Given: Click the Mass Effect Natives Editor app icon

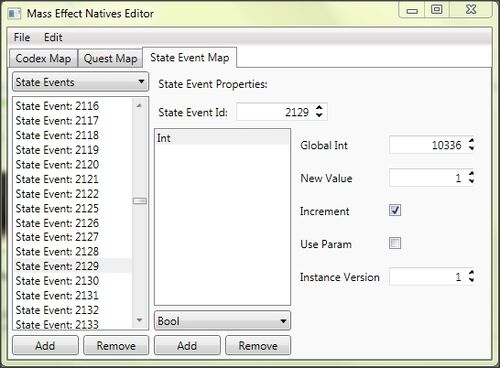Looking at the screenshot, I should coord(14,14).
